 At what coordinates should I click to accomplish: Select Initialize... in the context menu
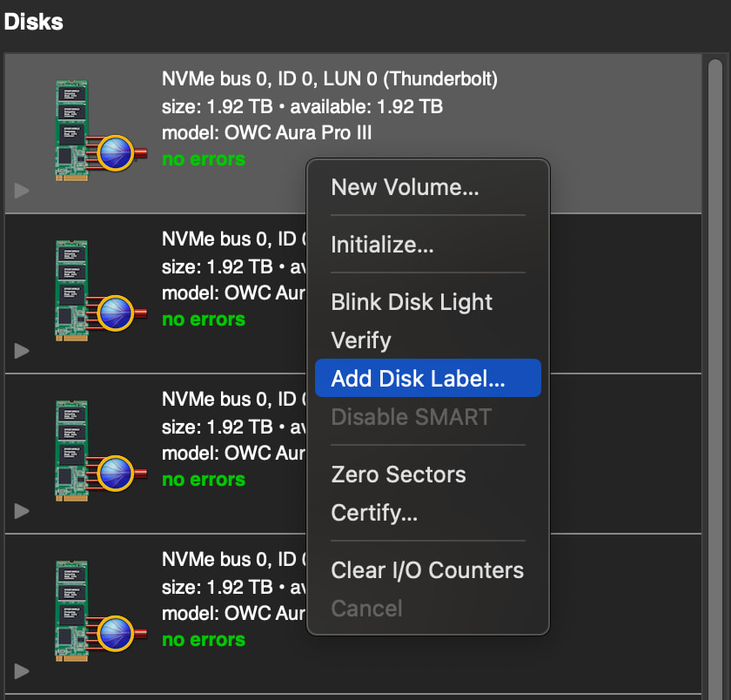tap(382, 245)
